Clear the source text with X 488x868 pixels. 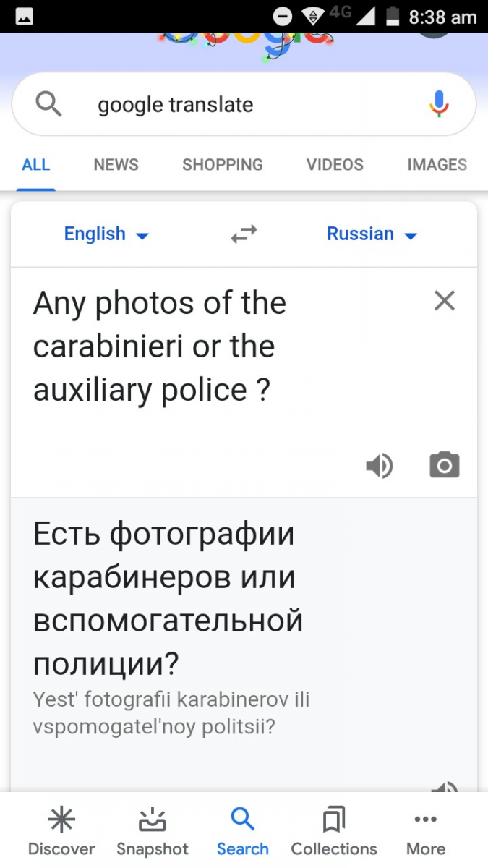pos(444,301)
